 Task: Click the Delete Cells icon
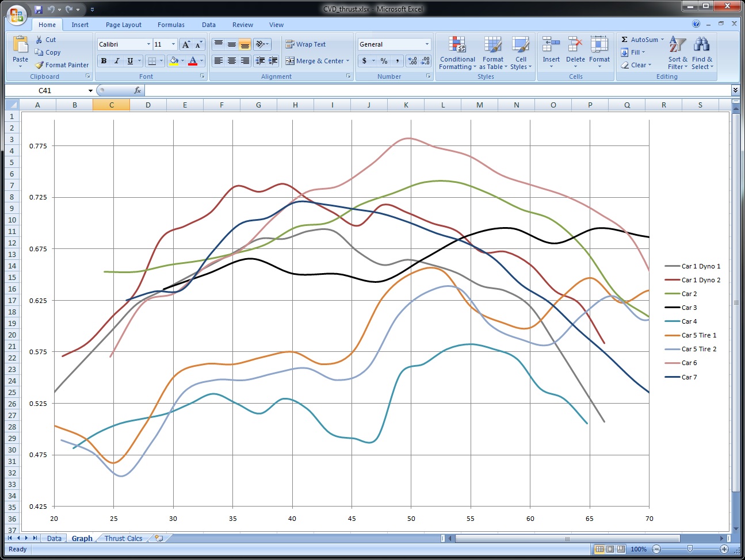(x=575, y=45)
